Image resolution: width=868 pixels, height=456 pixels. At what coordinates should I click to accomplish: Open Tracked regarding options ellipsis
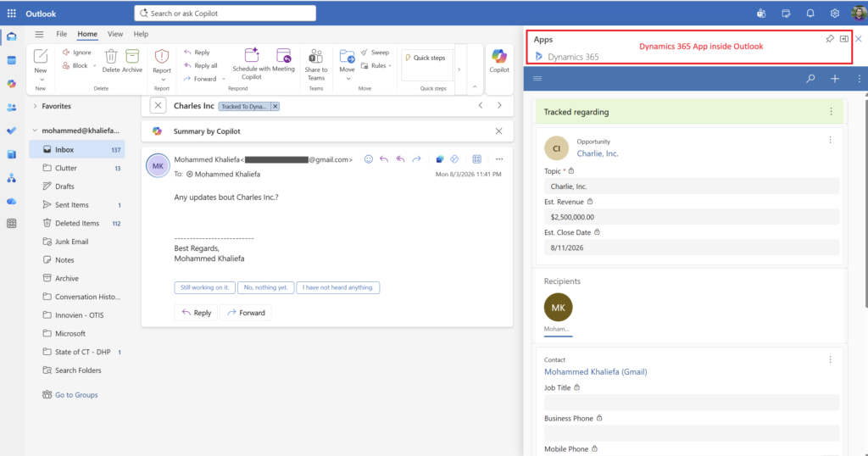pos(831,112)
